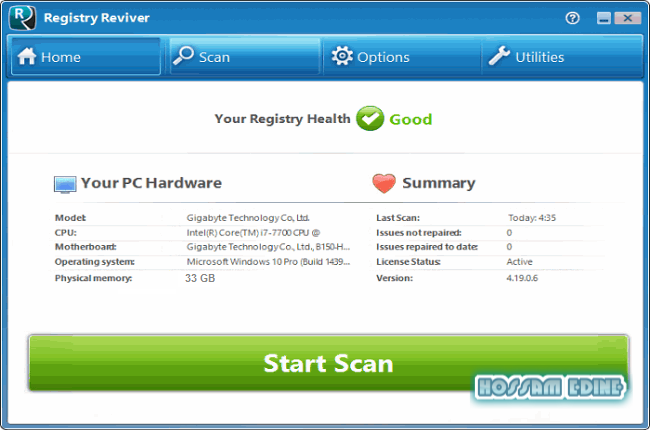650x430 pixels.
Task: Click the wrench icon for Utilities
Action: coord(499,56)
